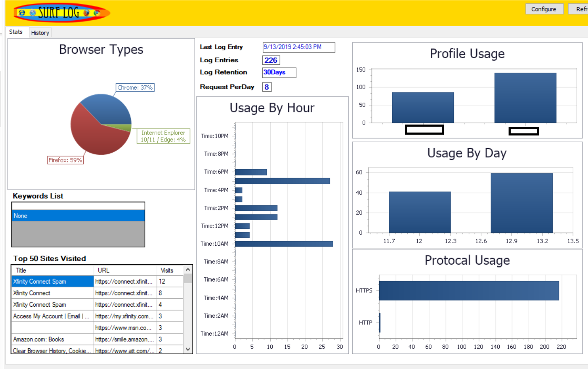Click the shorter bar in Profile Usage chart
The image size is (588, 369).
423,108
